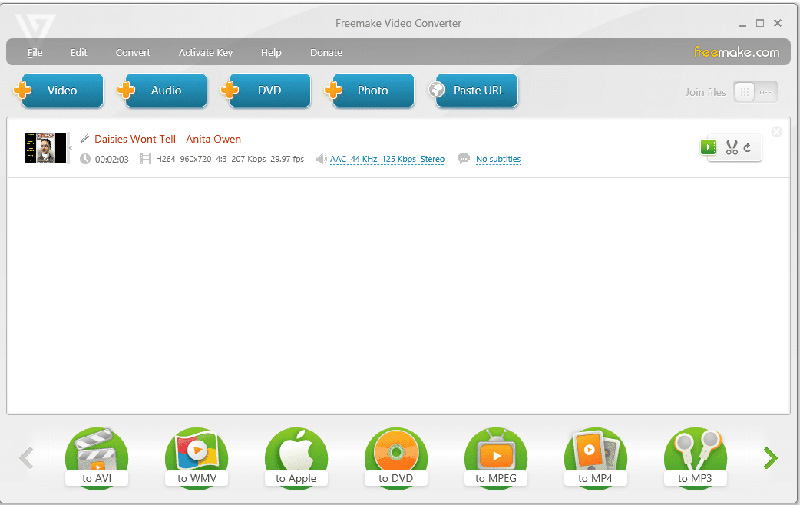The height and width of the screenshot is (505, 800).
Task: Add a DVD source with DVD button
Action: (266, 91)
